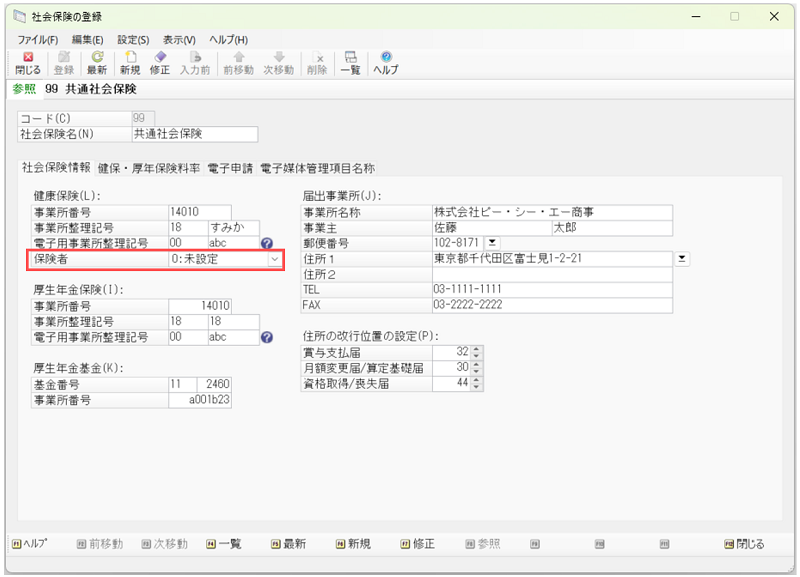Open the 設定(S) menu
Image resolution: width=800 pixels, height=577 pixels.
point(133,40)
